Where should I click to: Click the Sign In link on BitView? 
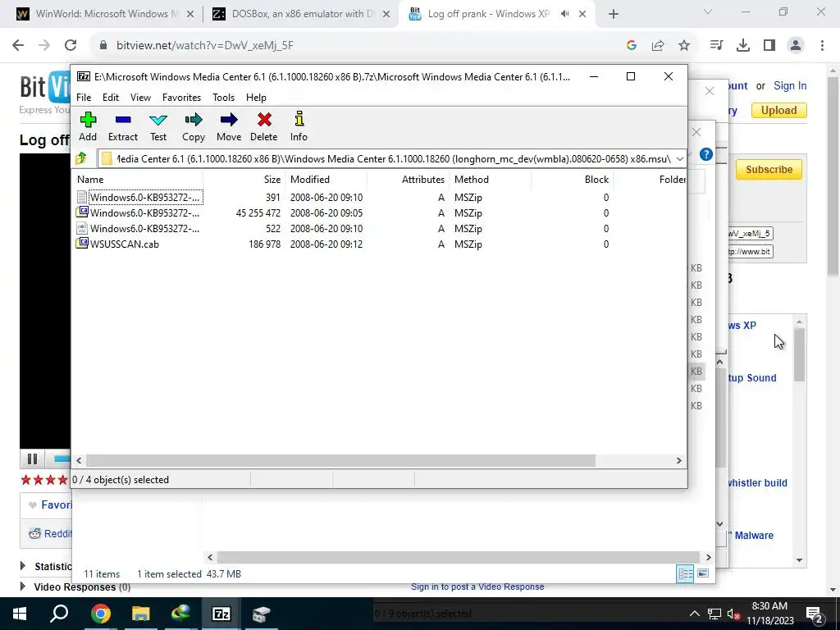click(x=790, y=85)
